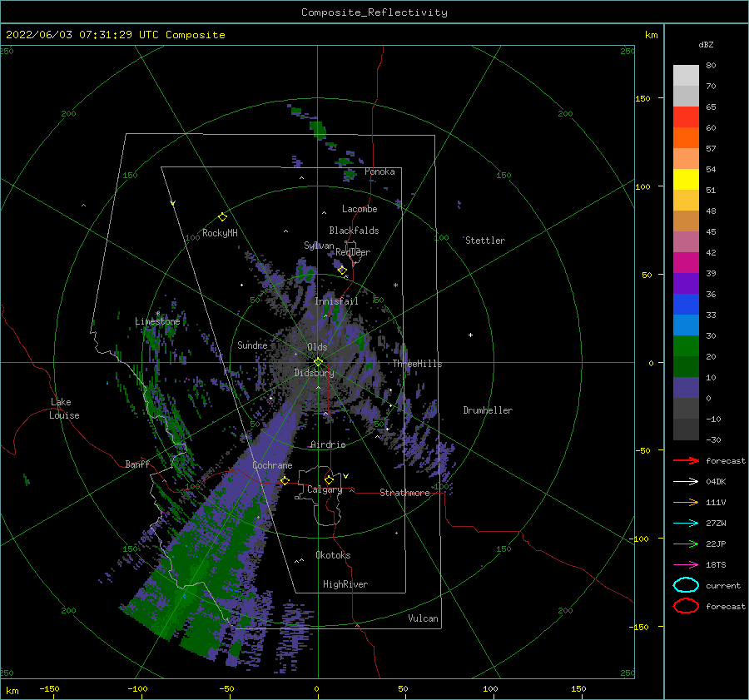Click the current legend label
This screenshot has width=749, height=700.
(723, 585)
